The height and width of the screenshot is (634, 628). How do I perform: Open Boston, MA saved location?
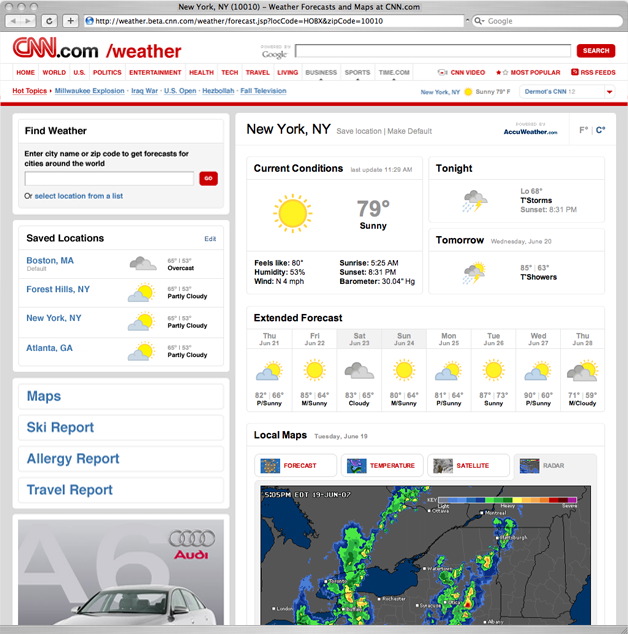pos(50,260)
